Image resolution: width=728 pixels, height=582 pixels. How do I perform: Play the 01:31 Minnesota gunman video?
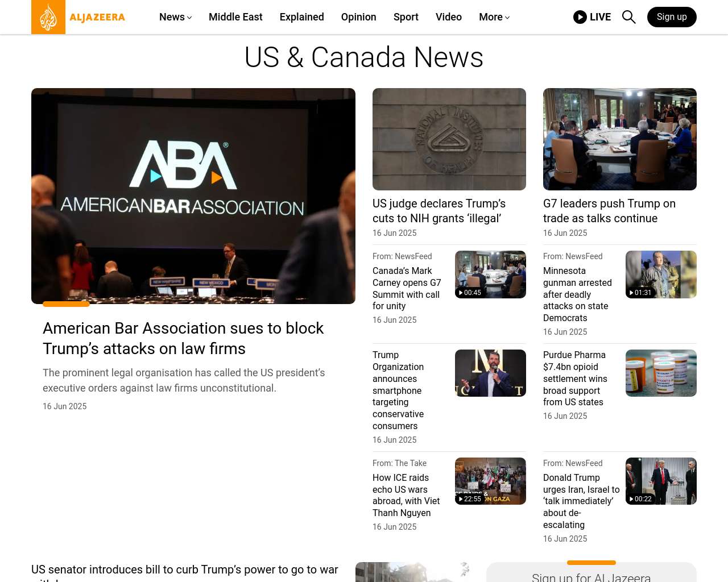tap(661, 275)
